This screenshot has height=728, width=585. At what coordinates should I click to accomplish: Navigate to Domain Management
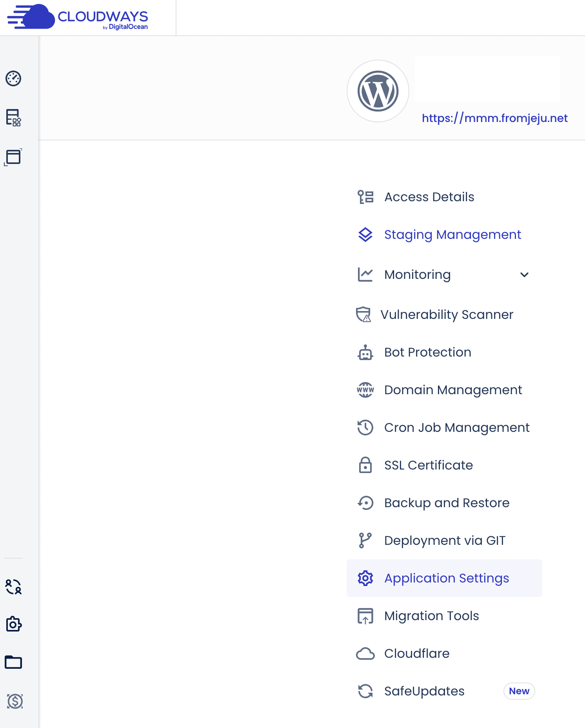coord(453,390)
